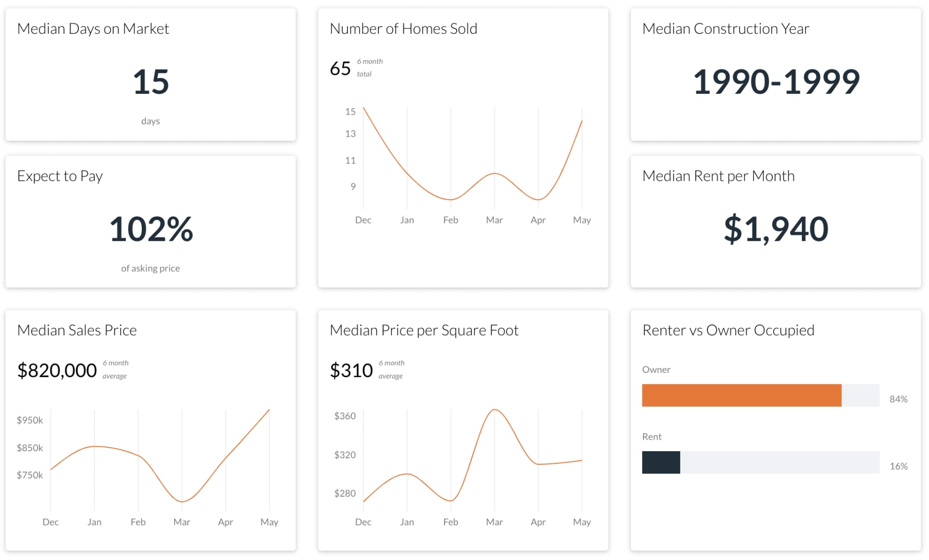Click the Median Price per Square Foot heading
Viewport: 929px width, 560px height.
424,330
